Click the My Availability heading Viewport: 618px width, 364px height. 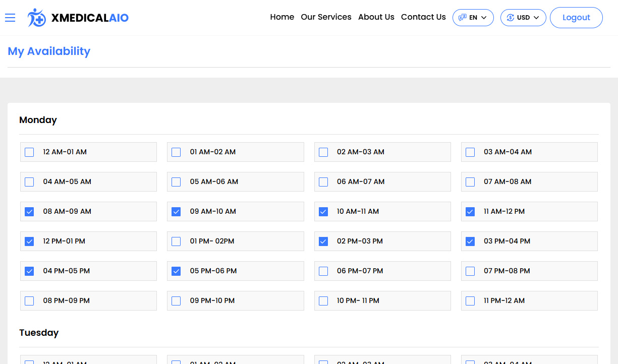click(x=49, y=51)
